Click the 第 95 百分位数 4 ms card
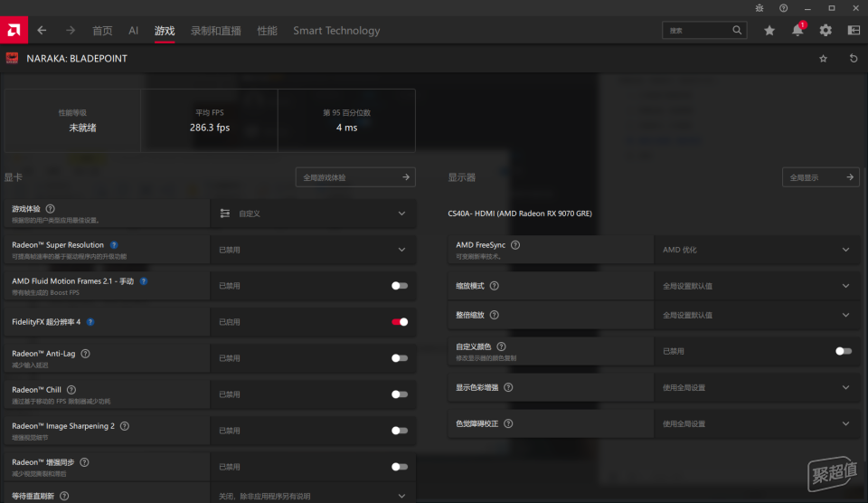The image size is (868, 503). point(346,120)
